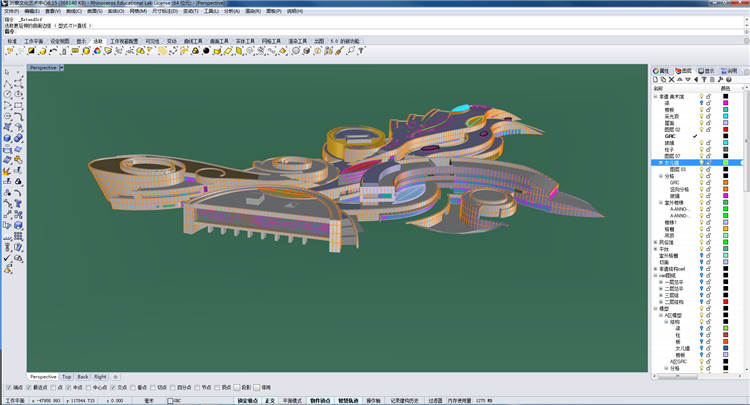Image resolution: width=750 pixels, height=405 pixels.
Task: Toggle the 交点 (Intersection) osnap checkbox
Action: click(113, 387)
